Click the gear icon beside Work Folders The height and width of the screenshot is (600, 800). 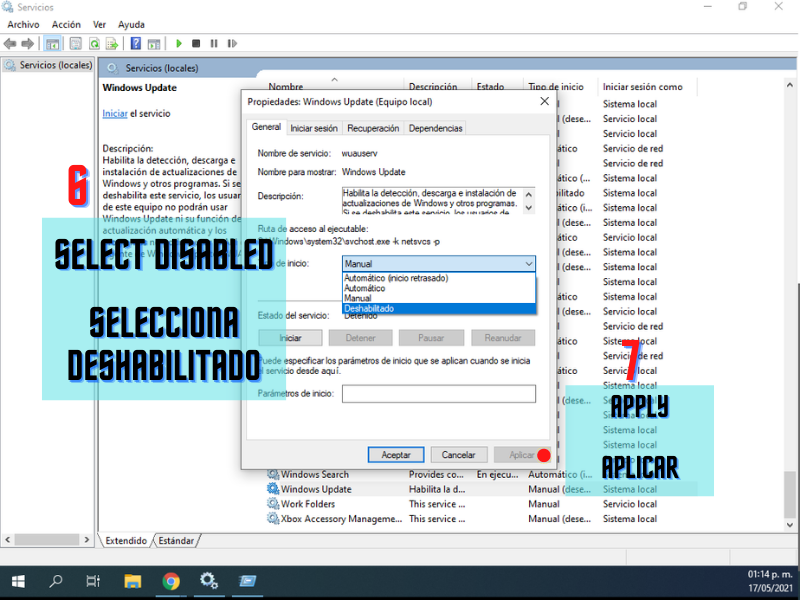tap(273, 504)
